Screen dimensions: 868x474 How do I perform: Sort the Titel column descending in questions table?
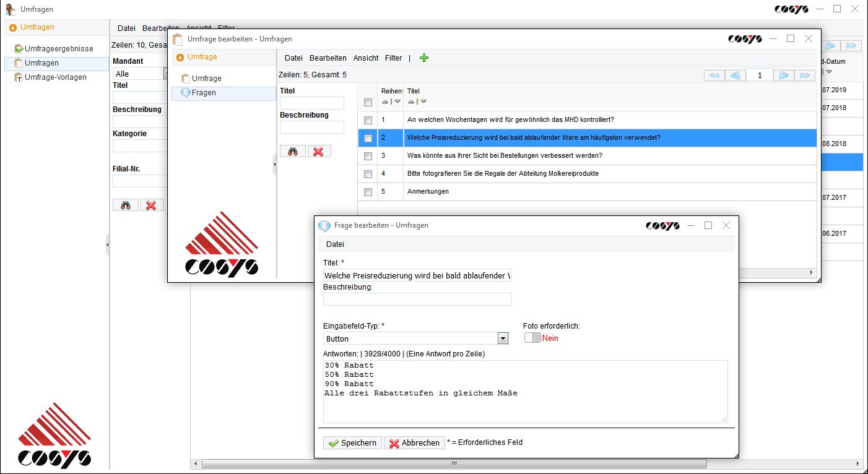[423, 101]
